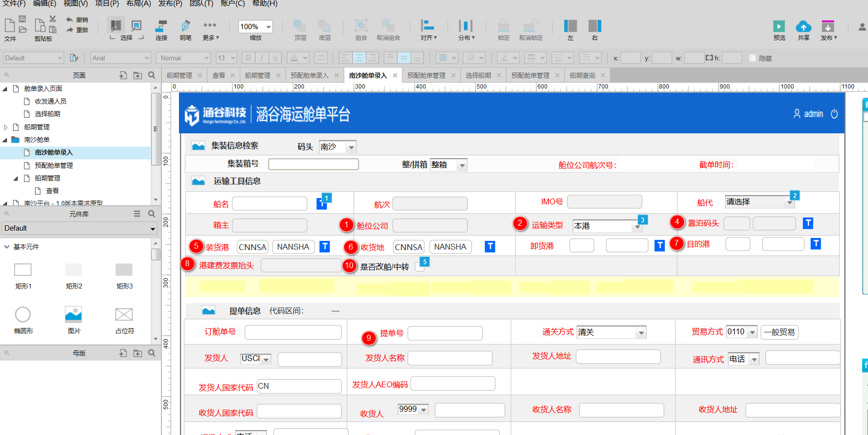The height and width of the screenshot is (435, 868).
Task: Select the intersected selection mode icon
Action: [x=116, y=25]
